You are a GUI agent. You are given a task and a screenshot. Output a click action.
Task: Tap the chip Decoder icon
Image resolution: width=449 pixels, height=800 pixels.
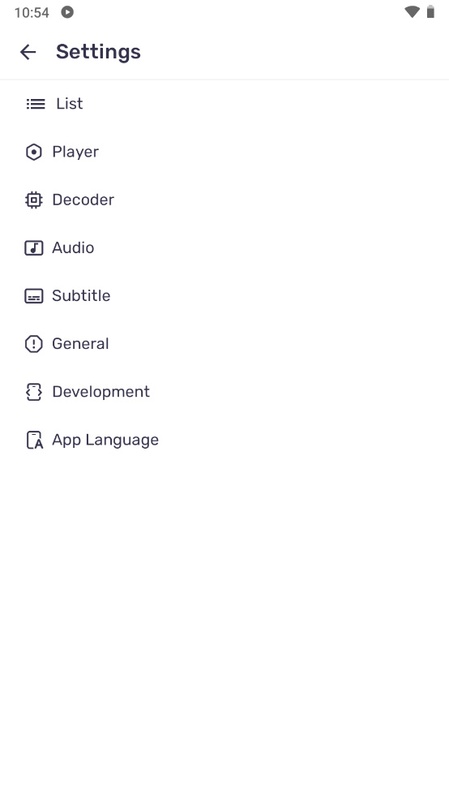[x=34, y=200]
